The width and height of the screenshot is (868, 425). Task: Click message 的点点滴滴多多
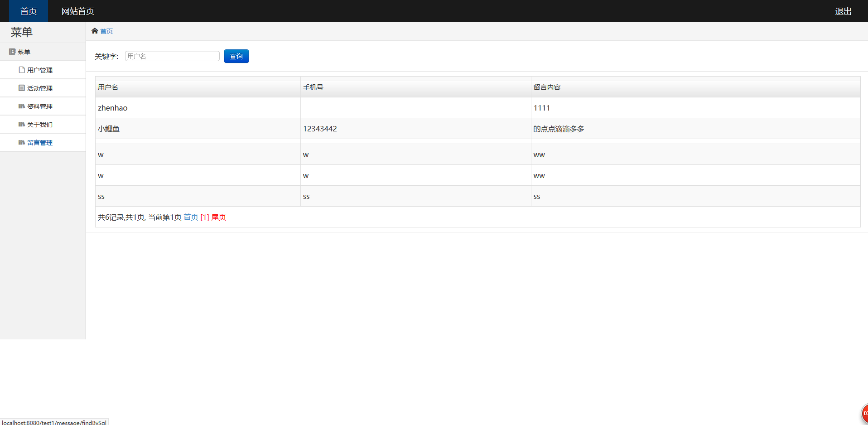559,129
